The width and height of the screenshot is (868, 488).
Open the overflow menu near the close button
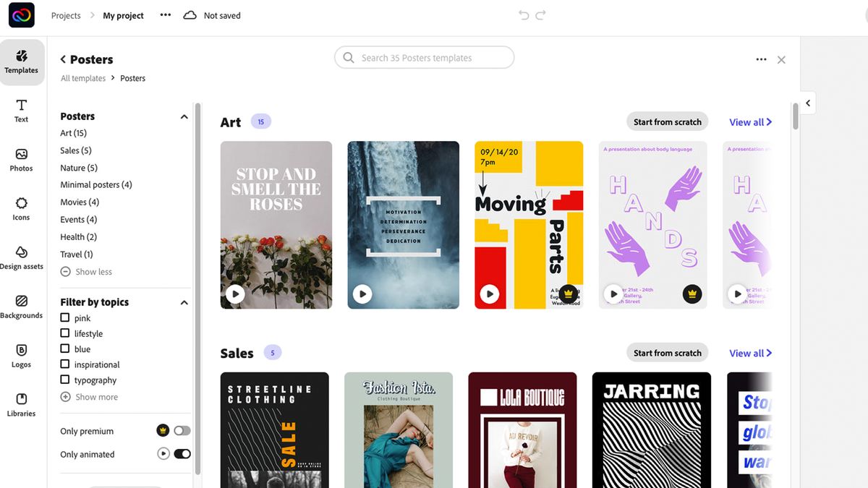pos(761,59)
